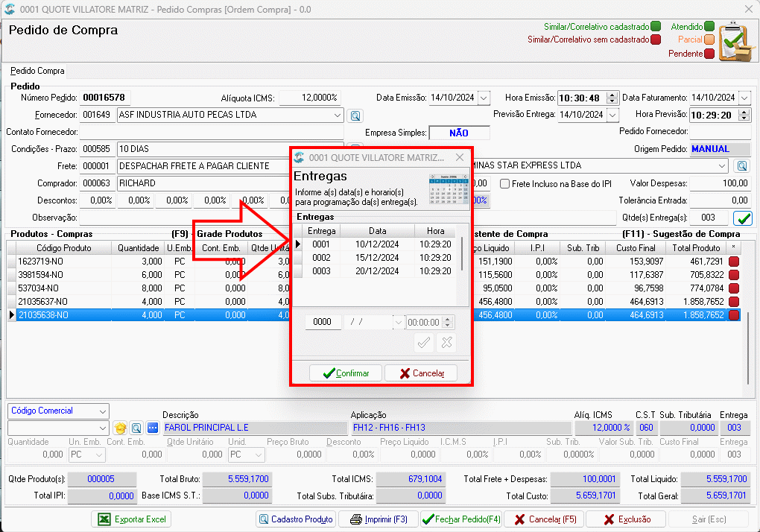Click the Exportar Excel button
Viewport: 760px width, 532px height.
tap(131, 519)
